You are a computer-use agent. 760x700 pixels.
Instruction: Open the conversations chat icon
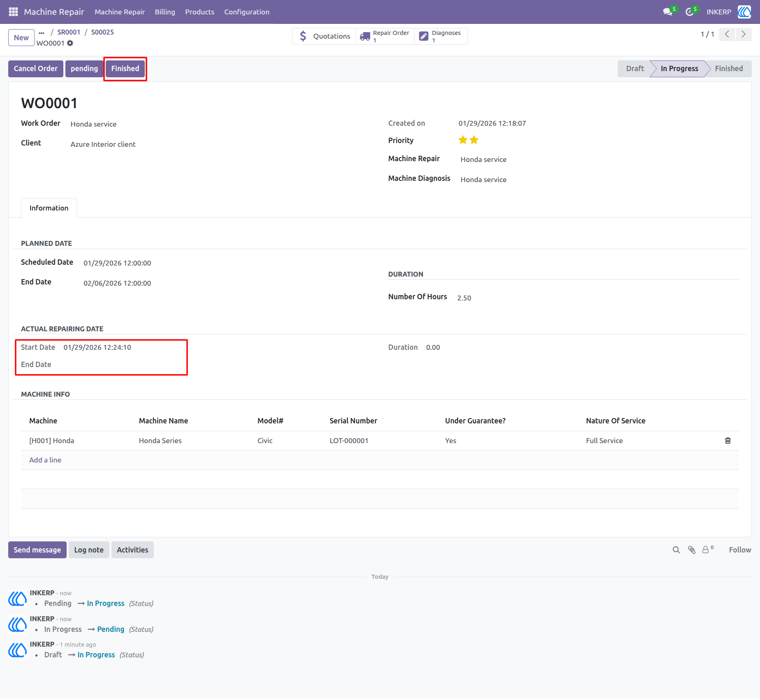(x=668, y=12)
